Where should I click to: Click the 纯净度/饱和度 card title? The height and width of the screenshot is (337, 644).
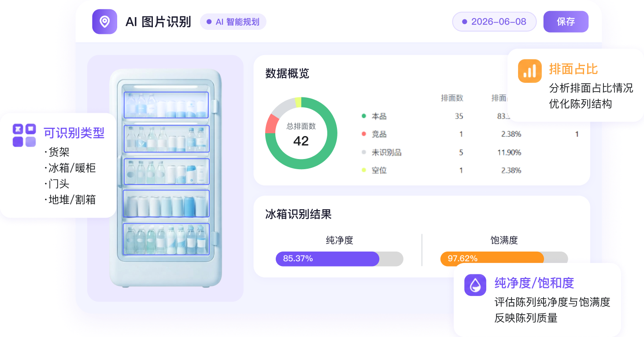(x=534, y=283)
